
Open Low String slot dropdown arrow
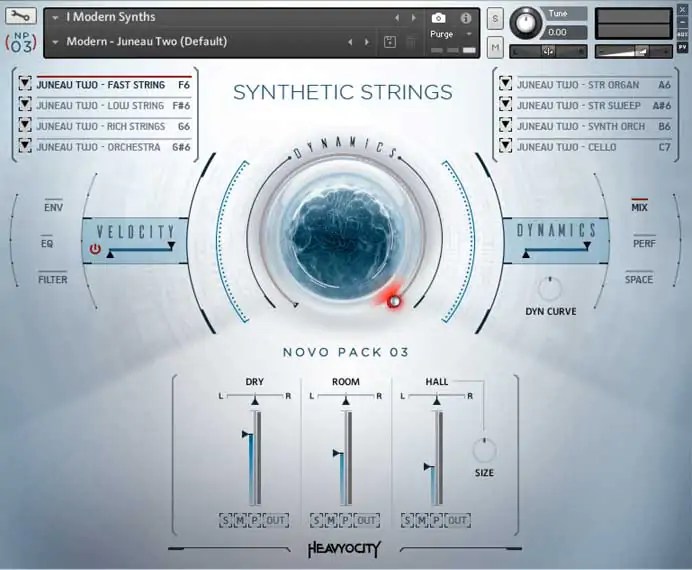tap(25, 105)
